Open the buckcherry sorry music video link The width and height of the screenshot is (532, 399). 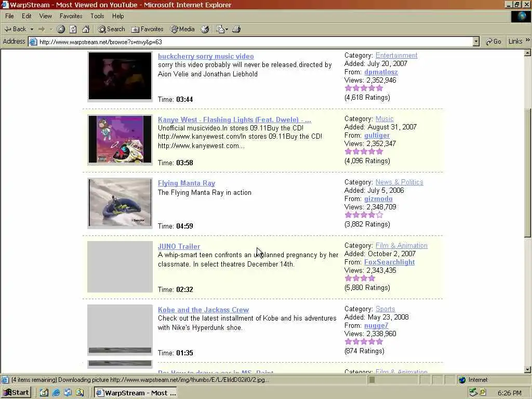[206, 56]
